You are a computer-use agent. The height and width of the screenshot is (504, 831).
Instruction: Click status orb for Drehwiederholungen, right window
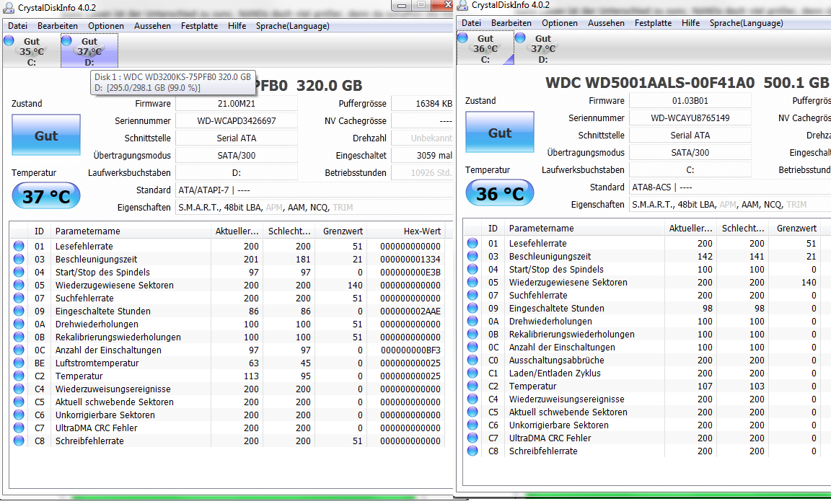pos(472,321)
